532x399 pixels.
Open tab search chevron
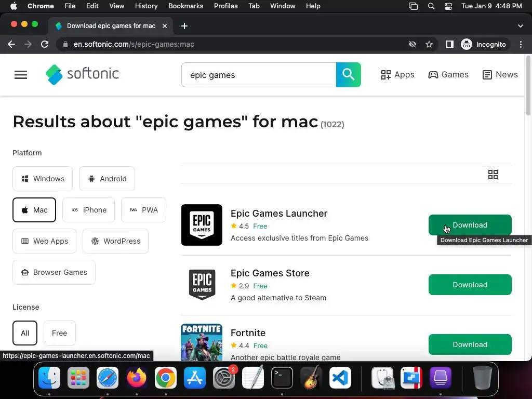(520, 26)
